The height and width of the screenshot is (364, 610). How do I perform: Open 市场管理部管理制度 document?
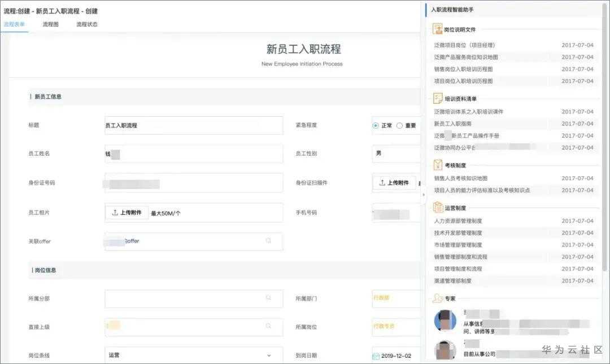click(x=458, y=245)
